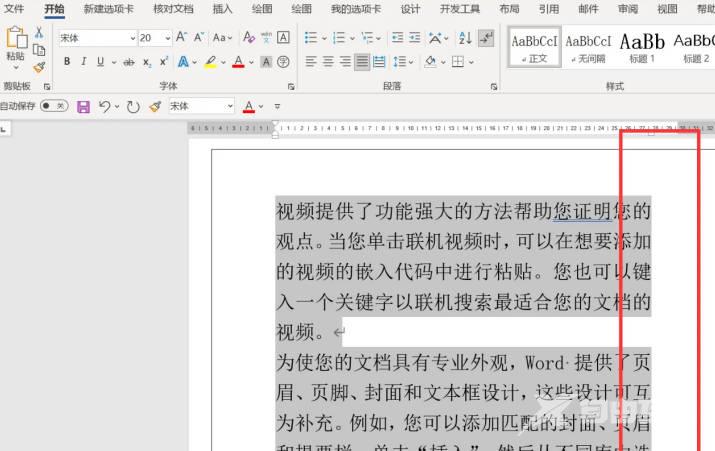Switch to 引用 ribbon tab

click(x=549, y=9)
